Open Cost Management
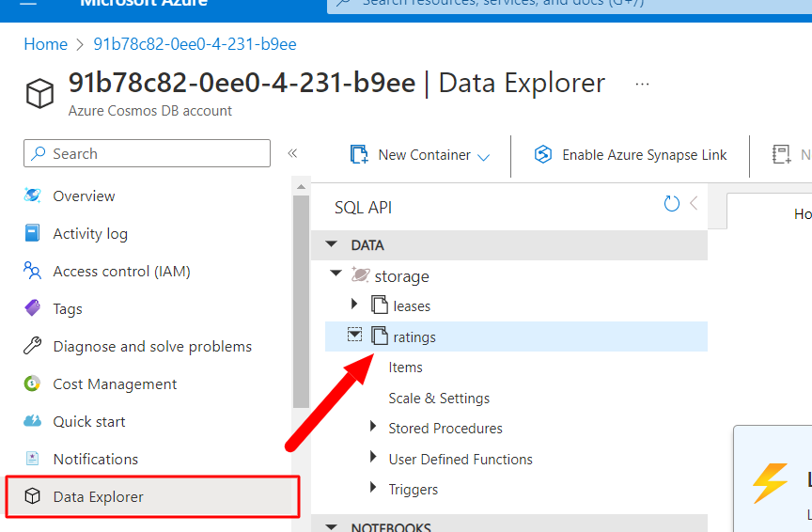This screenshot has width=812, height=532. tap(115, 383)
